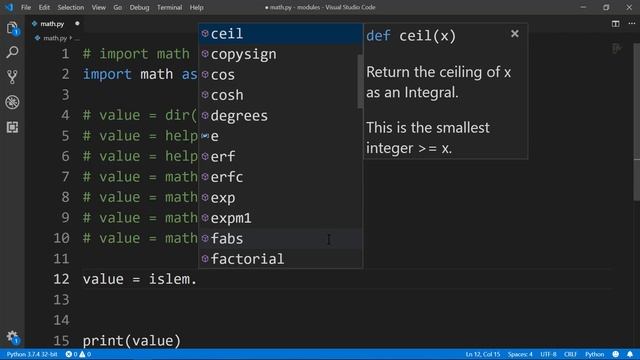
Task: Open the editor more actions ellipsis
Action: tap(631, 24)
